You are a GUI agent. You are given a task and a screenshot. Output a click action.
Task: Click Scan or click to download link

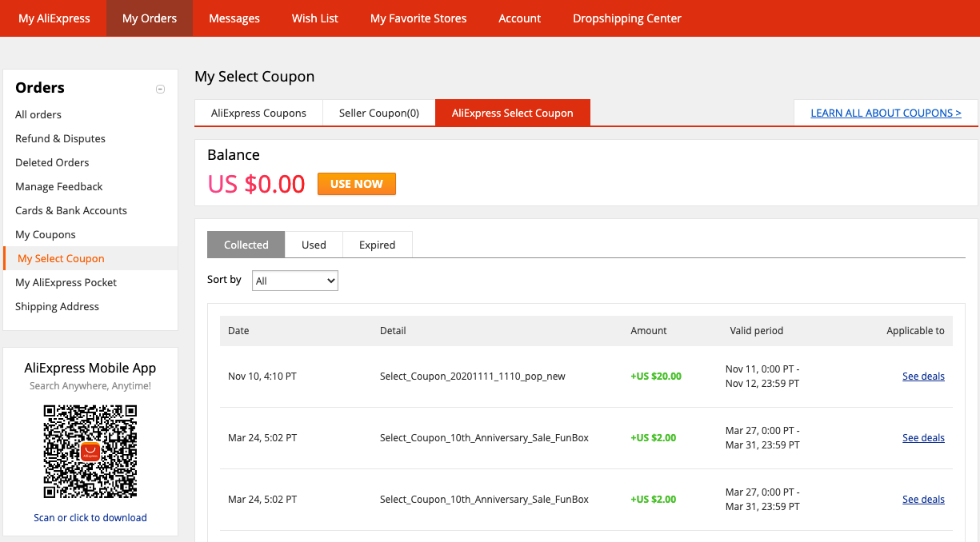pos(90,517)
